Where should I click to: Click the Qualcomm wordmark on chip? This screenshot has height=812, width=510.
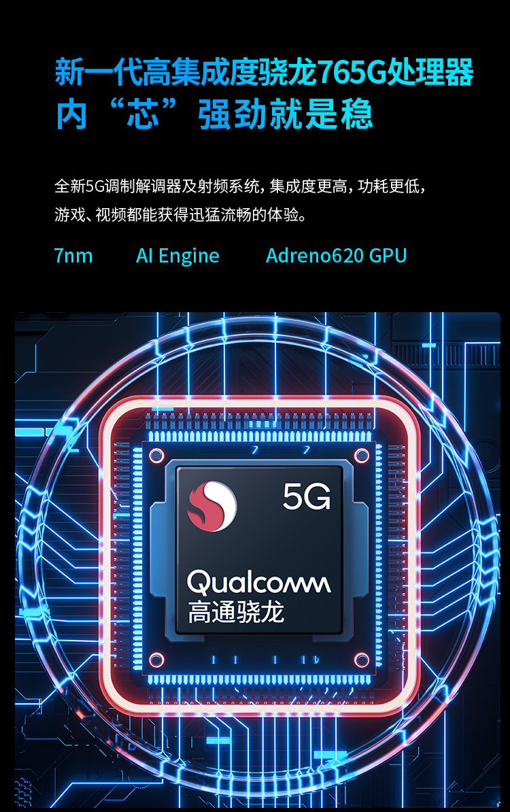(258, 583)
